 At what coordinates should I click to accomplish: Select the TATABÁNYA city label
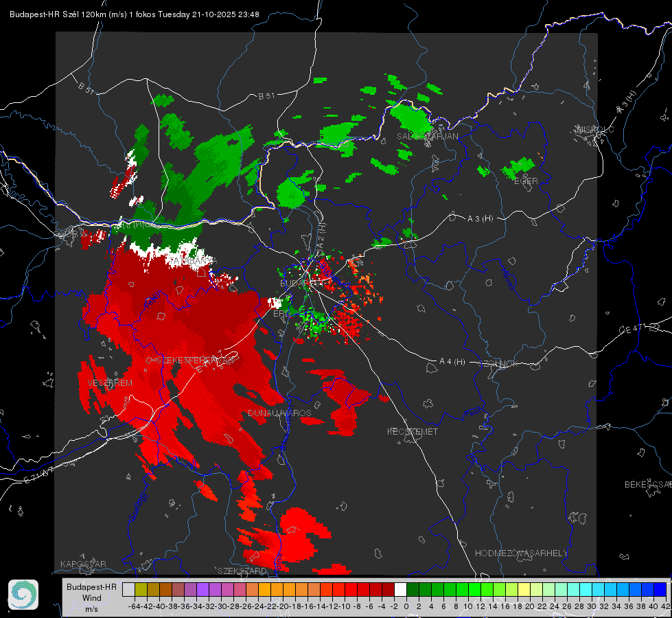coord(192,261)
